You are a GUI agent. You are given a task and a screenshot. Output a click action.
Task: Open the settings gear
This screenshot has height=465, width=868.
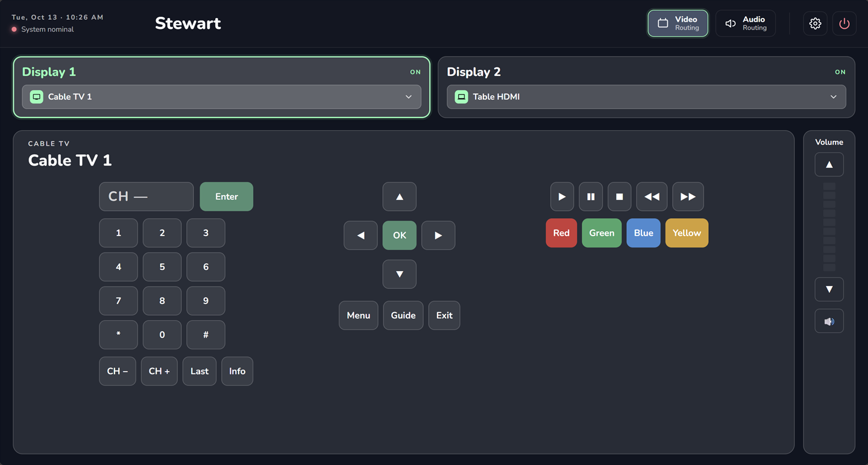816,23
